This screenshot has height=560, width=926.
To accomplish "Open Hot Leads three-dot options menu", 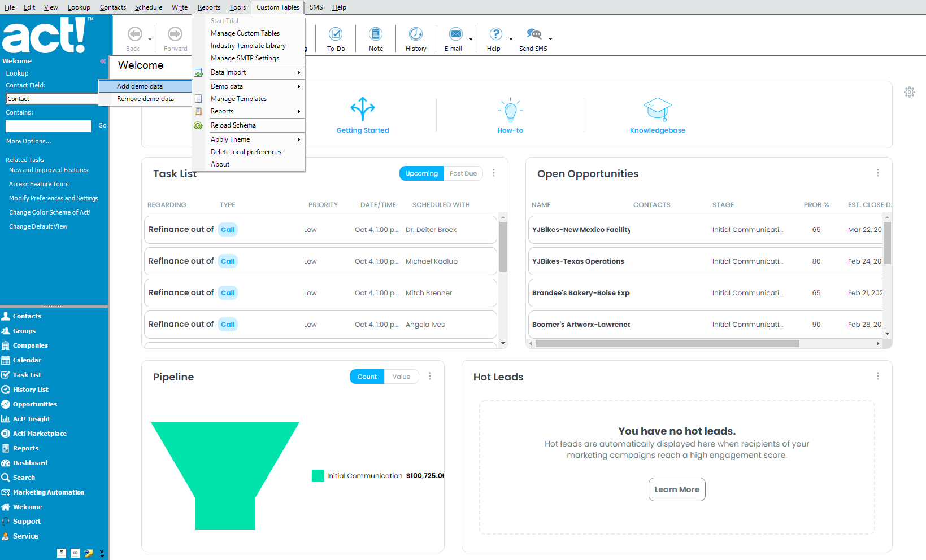I will point(878,377).
